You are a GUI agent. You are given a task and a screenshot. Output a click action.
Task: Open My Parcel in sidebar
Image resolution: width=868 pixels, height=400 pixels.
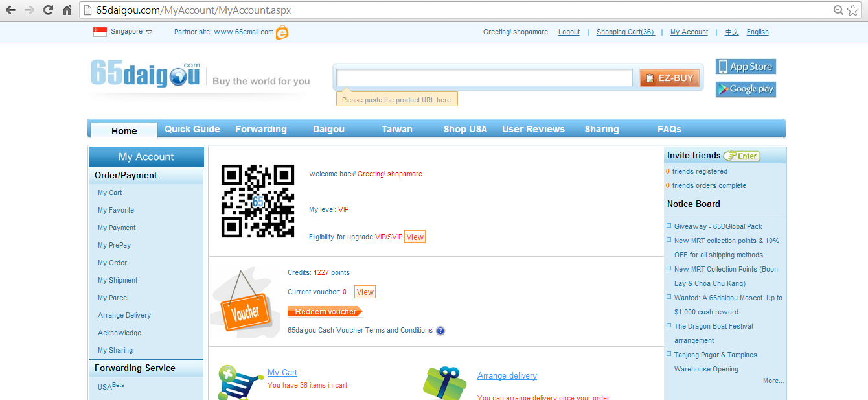click(113, 298)
